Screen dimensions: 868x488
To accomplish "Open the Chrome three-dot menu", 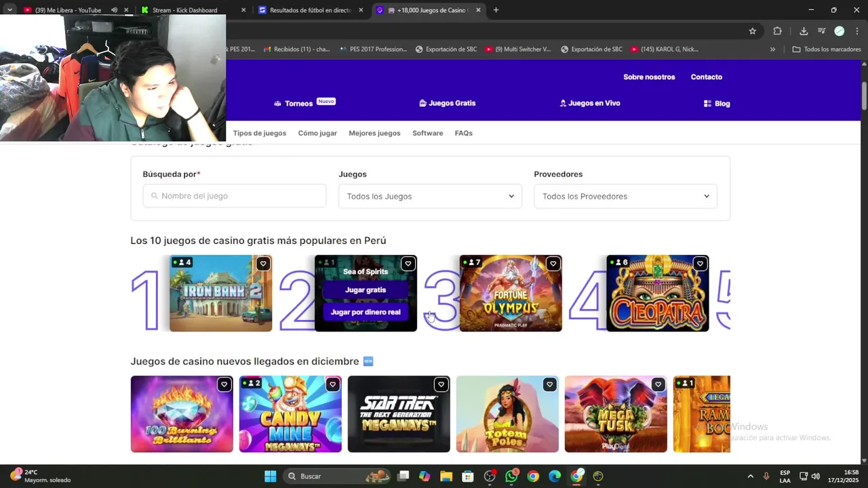I will [x=857, y=31].
